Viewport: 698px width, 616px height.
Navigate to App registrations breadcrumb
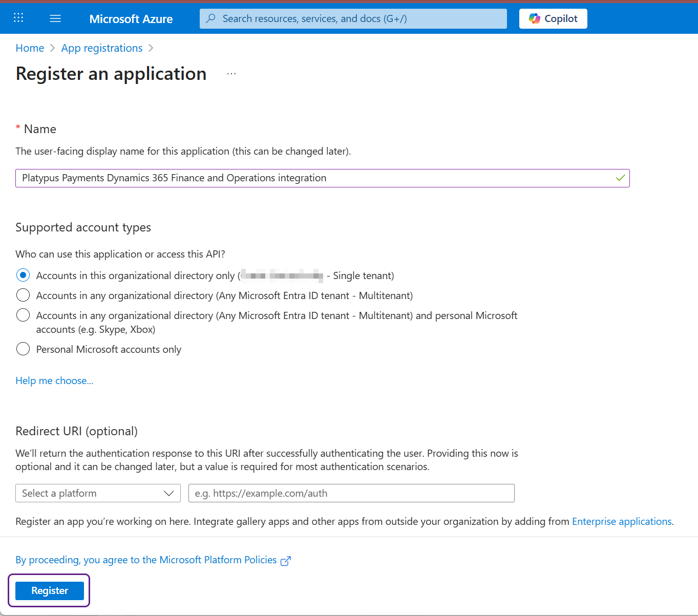point(102,48)
